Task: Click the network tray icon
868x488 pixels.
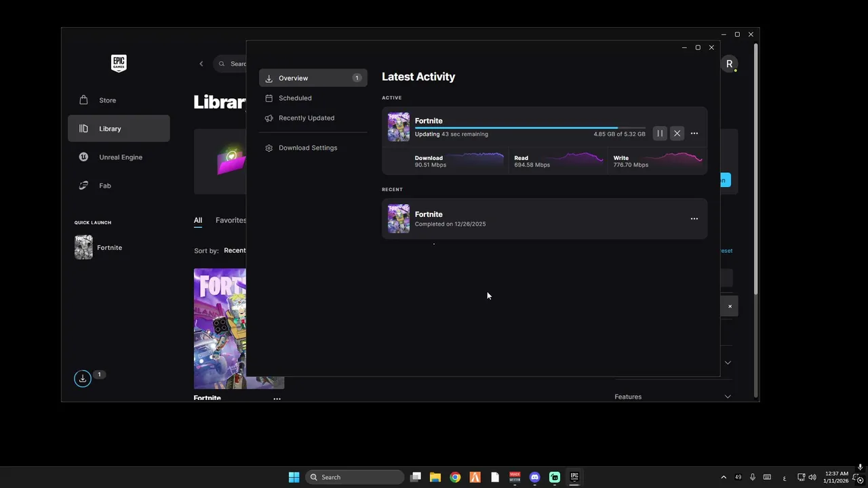Action: point(801,477)
